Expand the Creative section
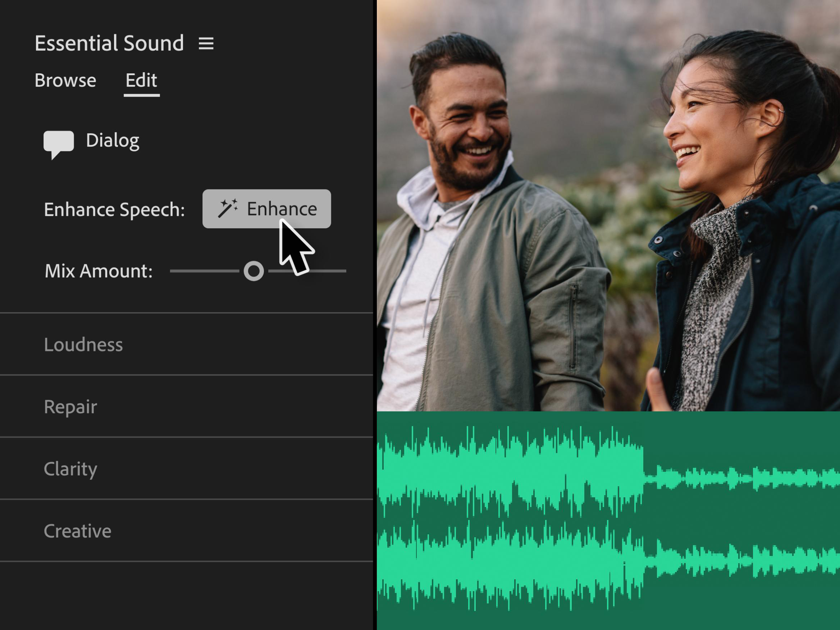Image resolution: width=840 pixels, height=630 pixels. pyautogui.click(x=187, y=530)
